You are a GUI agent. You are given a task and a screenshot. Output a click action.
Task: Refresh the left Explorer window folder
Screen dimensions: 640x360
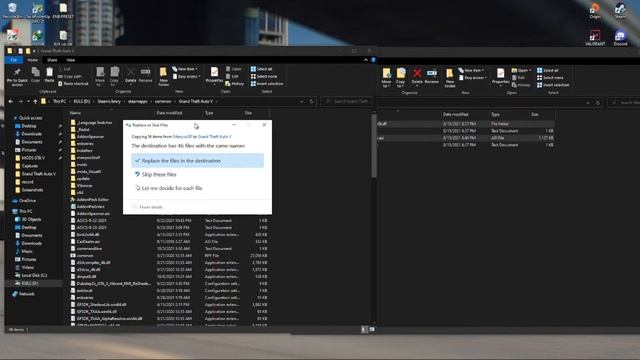(x=311, y=101)
